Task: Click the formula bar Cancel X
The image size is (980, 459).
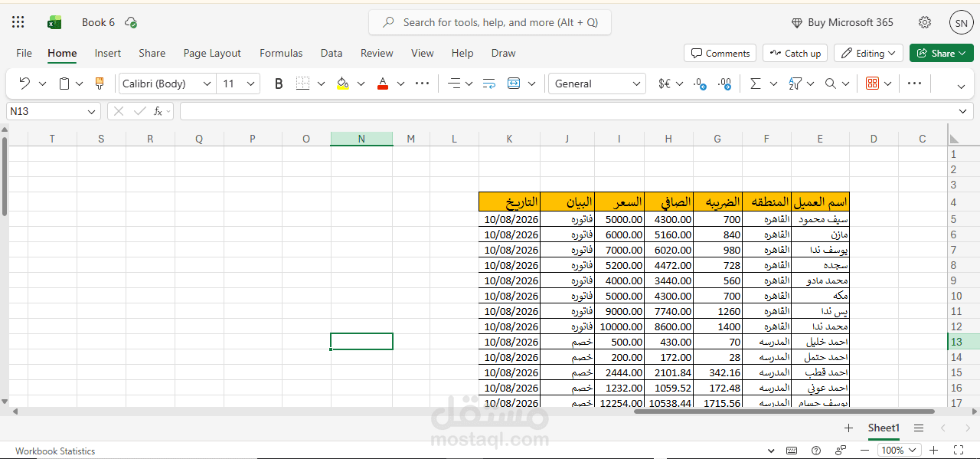Action: click(x=118, y=111)
